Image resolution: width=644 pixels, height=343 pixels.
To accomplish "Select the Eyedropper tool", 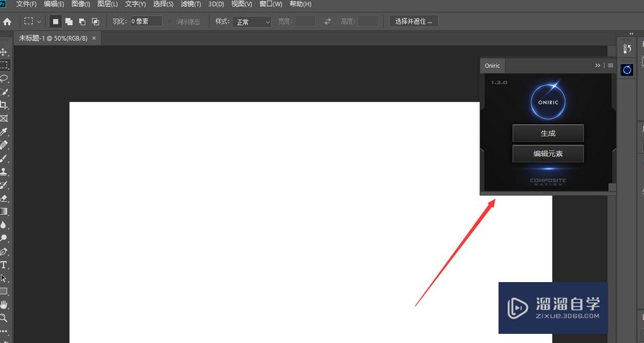I will (4, 132).
